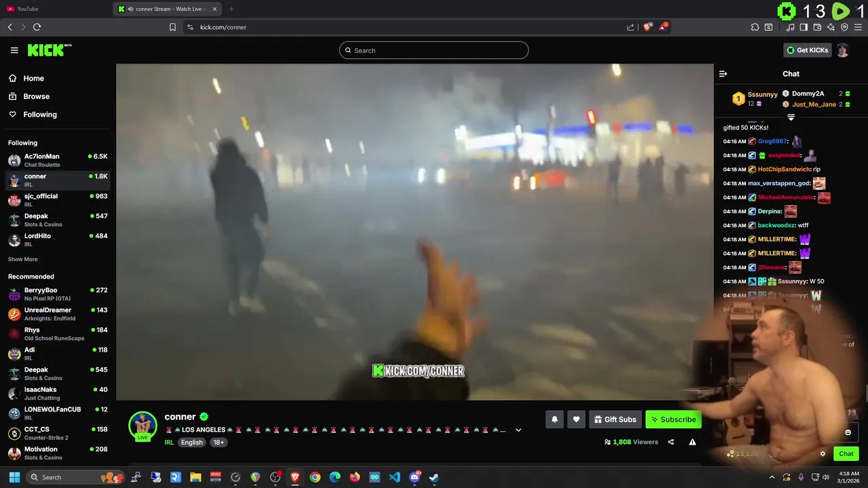868x488 pixels.
Task: Click HotChipSandwich username in chat
Action: pos(784,169)
